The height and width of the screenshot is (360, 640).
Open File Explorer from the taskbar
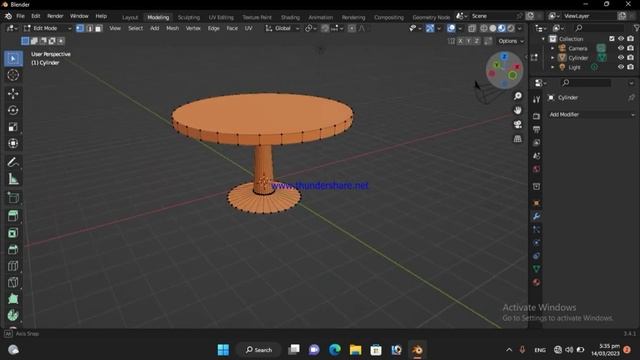coord(356,350)
